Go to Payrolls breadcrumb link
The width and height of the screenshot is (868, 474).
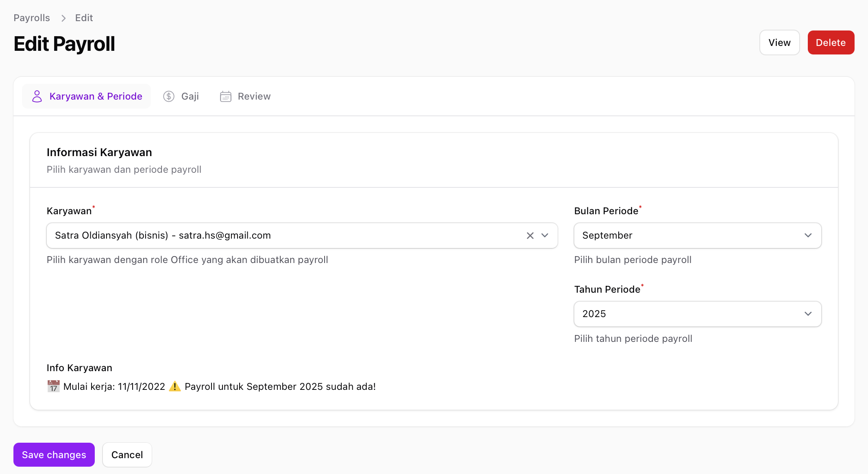[x=32, y=18]
